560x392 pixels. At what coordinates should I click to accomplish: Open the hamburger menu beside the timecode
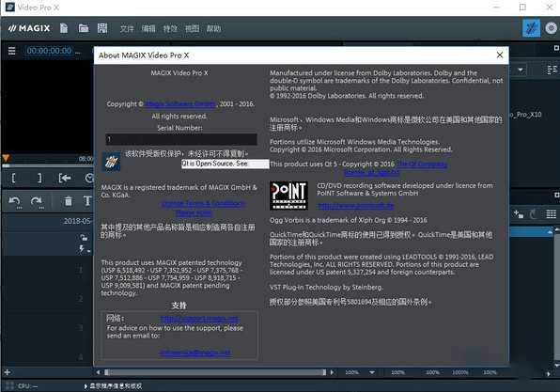tap(12, 51)
